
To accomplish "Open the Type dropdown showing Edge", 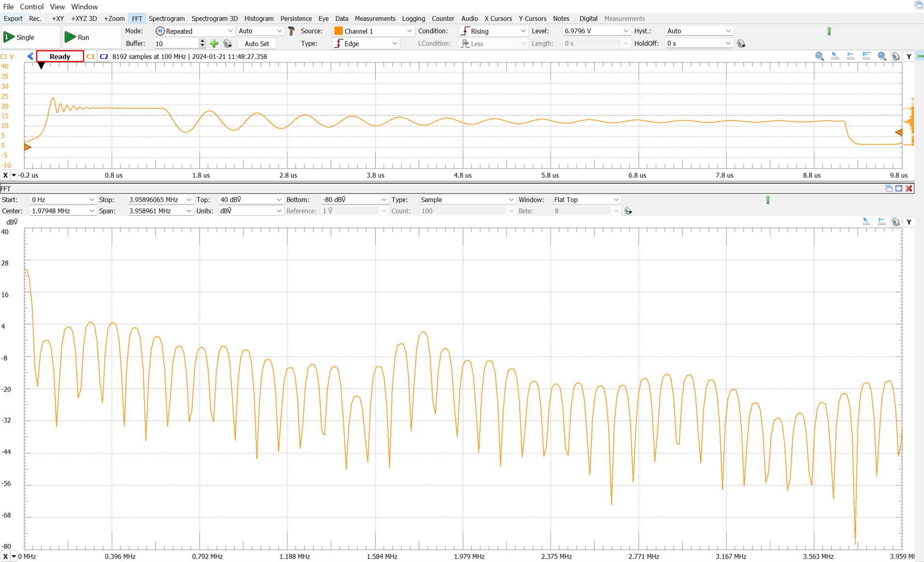I will pos(366,44).
